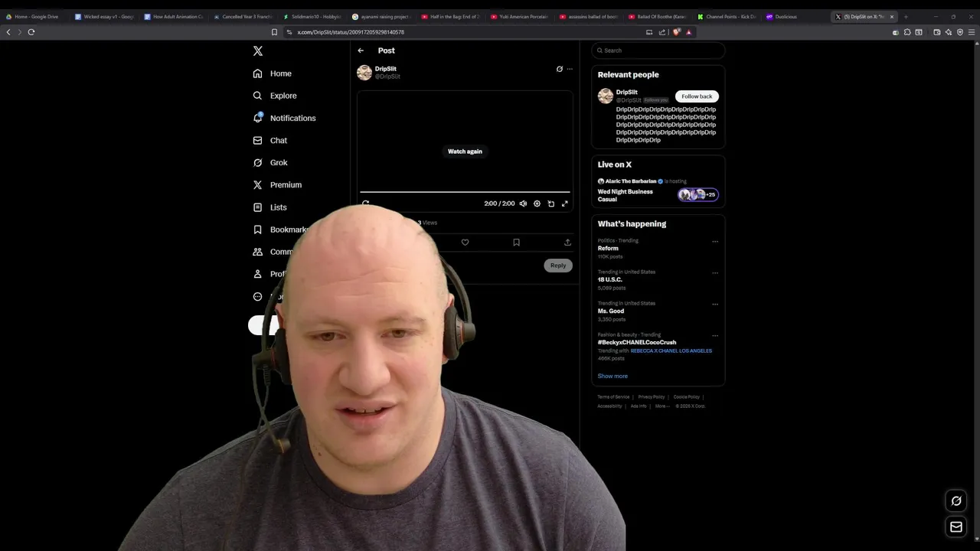Reload the page in browser toolbar
980x551 pixels.
(x=31, y=32)
